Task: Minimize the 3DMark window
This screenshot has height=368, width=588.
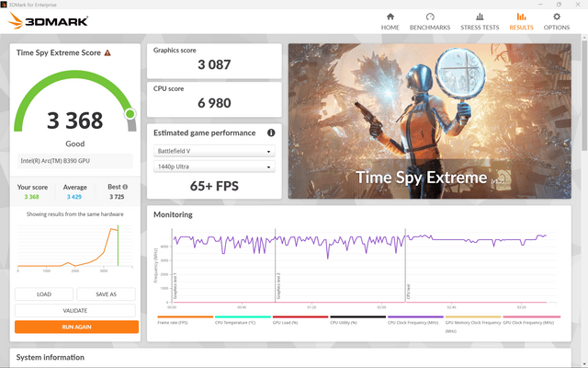Action: point(541,5)
